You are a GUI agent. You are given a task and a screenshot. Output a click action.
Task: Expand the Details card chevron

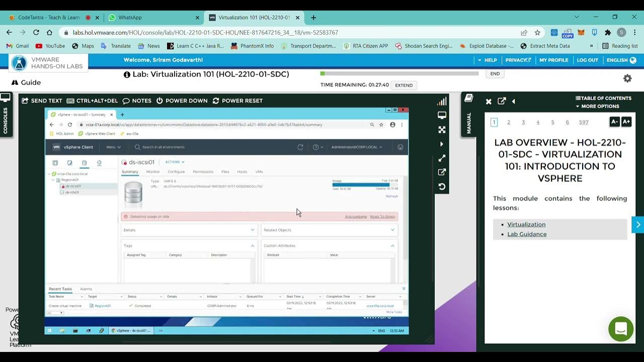pos(253,230)
